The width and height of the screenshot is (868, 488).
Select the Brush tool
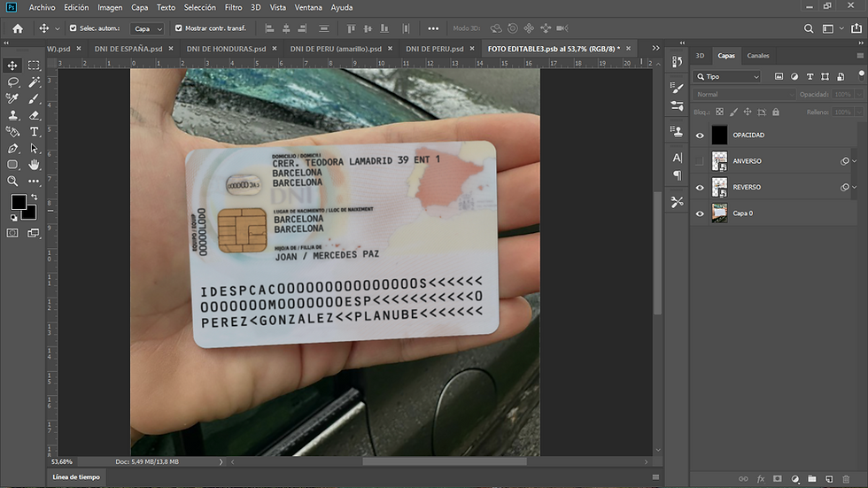[x=34, y=98]
